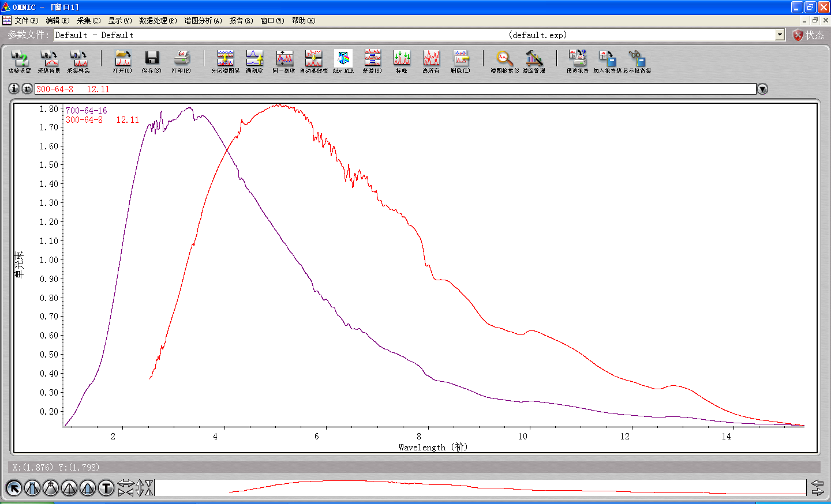Click the spectrum overview strip at bottom
Viewport: 831px width, 504px height.
[x=480, y=488]
